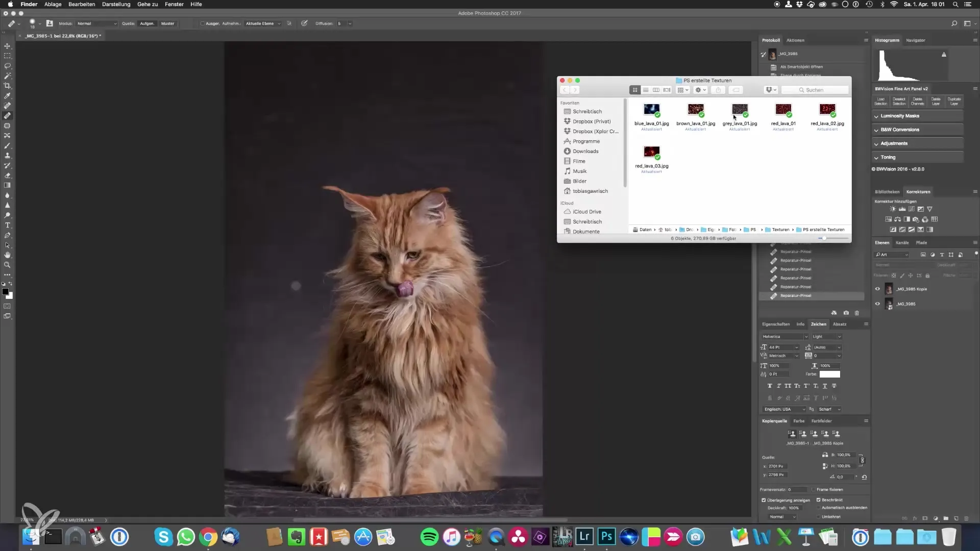Select the Lasso tool

coord(7,66)
